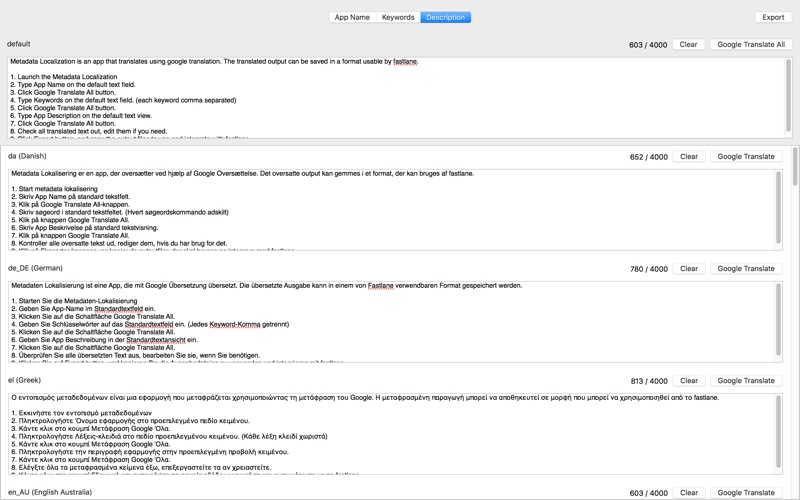Google Translate the Greek description
This screenshot has height=500, width=800.
pyautogui.click(x=746, y=381)
